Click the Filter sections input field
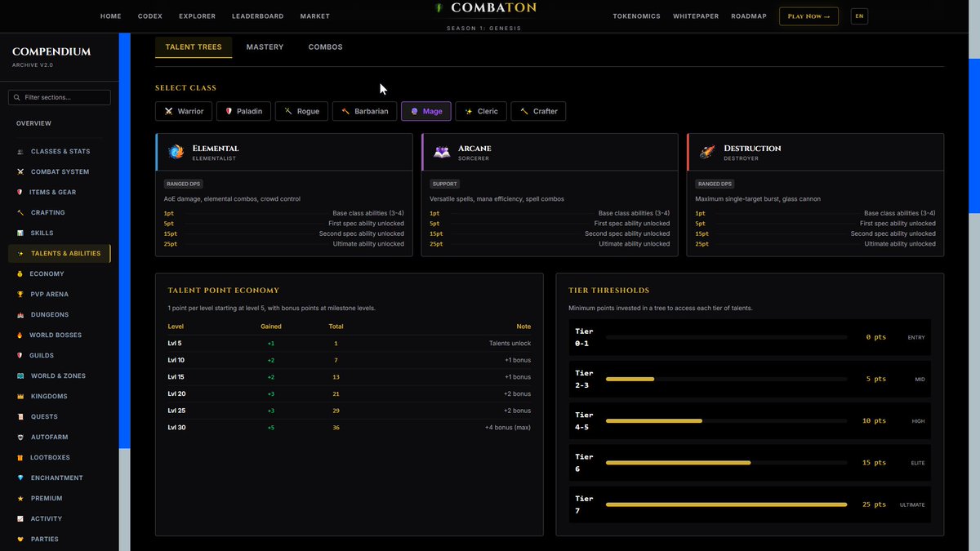This screenshot has width=980, height=551. pos(59,97)
